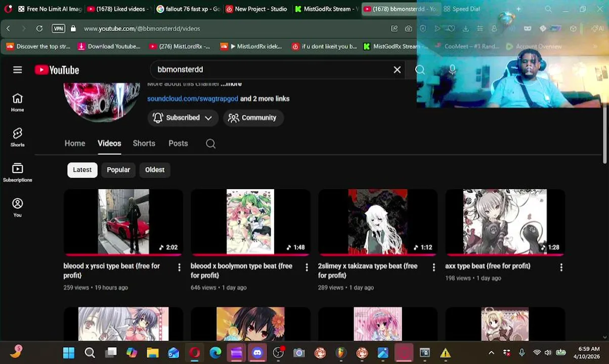Viewport: 609px width, 364px height.
Task: Take a snapshot with camera icon in address bar
Action: click(408, 29)
